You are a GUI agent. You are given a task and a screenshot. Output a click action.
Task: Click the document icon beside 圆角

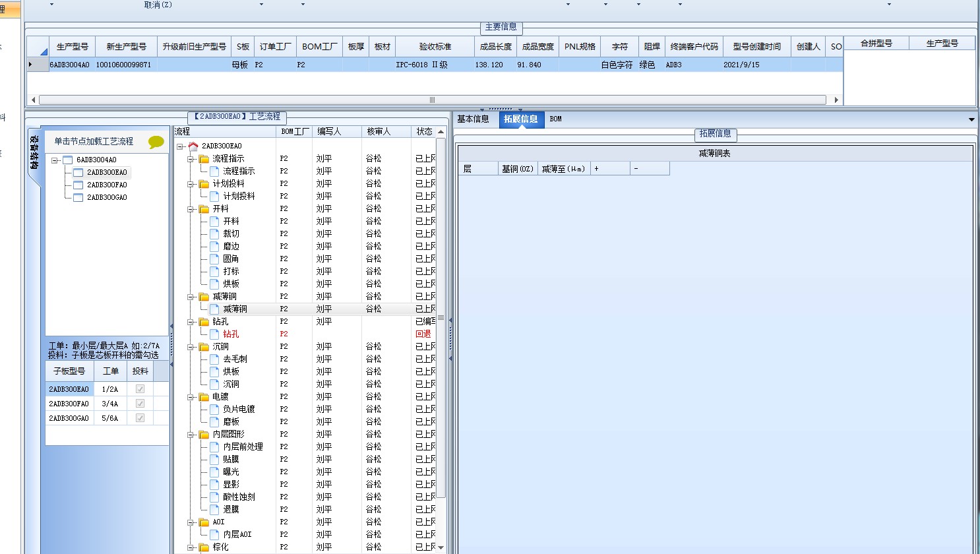pos(214,259)
